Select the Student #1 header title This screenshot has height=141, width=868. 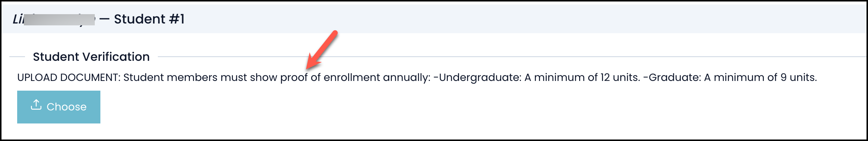(x=149, y=19)
